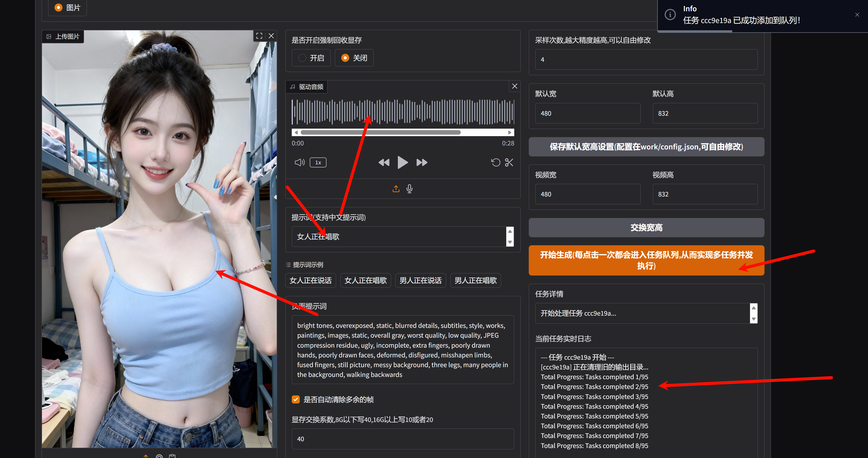Click down arrow in prompt textbox scrollbar
The image size is (868, 458).
coord(510,242)
